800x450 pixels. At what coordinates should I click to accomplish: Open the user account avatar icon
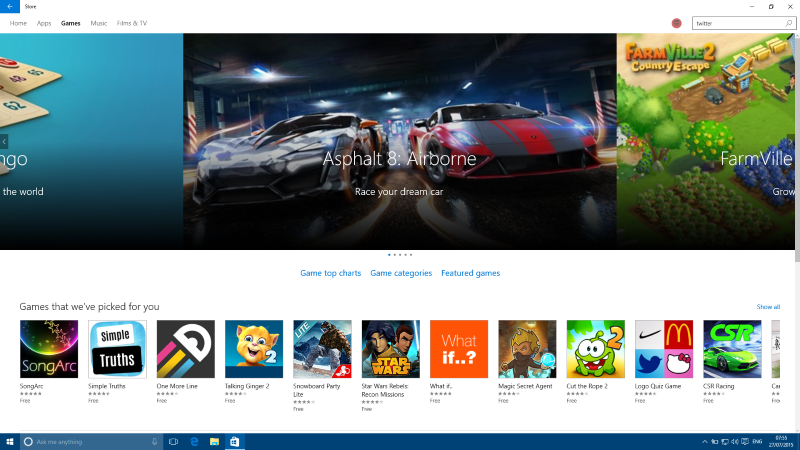(x=677, y=23)
